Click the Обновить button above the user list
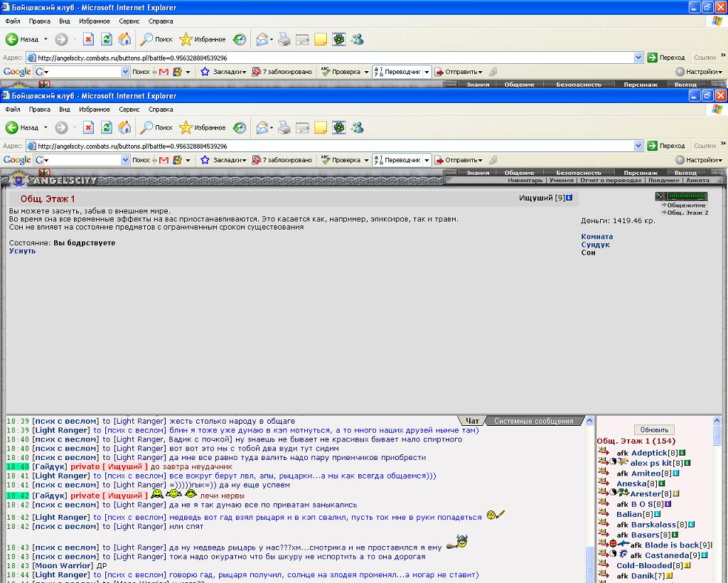Screen dimensions: 728x583 pos(654,430)
